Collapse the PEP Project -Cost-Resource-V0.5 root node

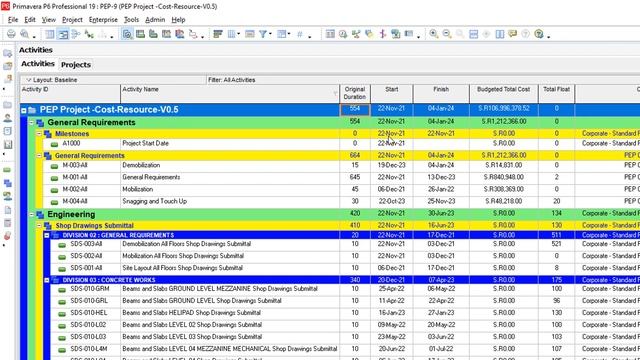coord(24,110)
